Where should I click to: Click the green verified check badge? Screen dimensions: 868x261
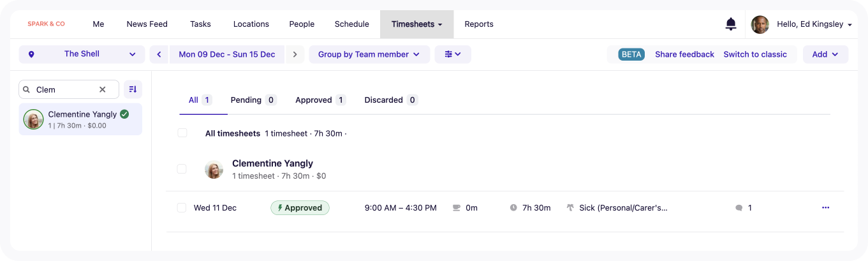tap(124, 114)
